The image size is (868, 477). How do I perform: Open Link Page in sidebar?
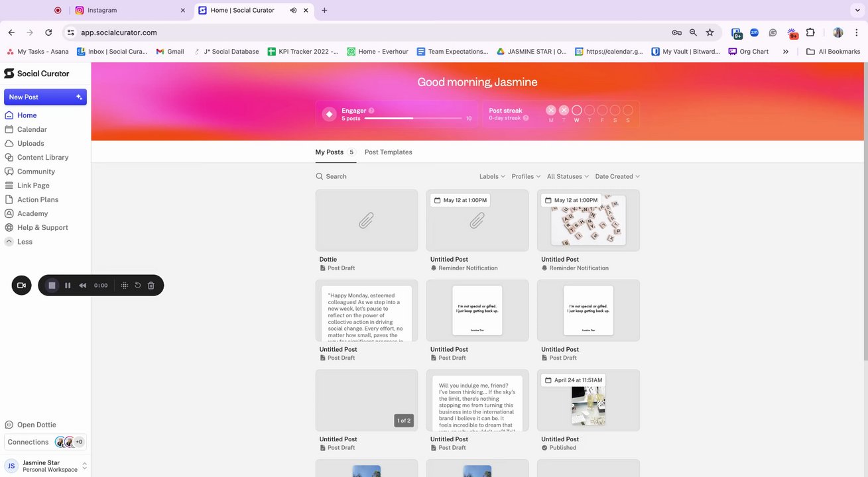(33, 185)
